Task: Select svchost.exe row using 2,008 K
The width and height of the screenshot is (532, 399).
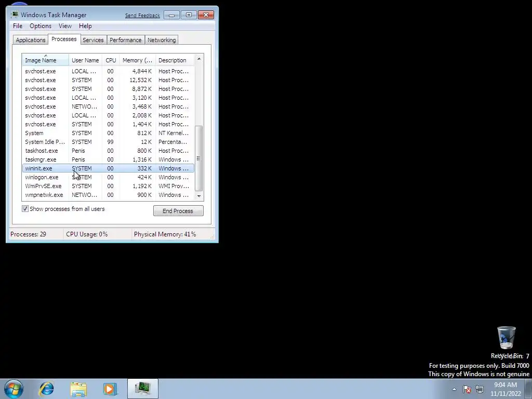Action: pyautogui.click(x=108, y=115)
